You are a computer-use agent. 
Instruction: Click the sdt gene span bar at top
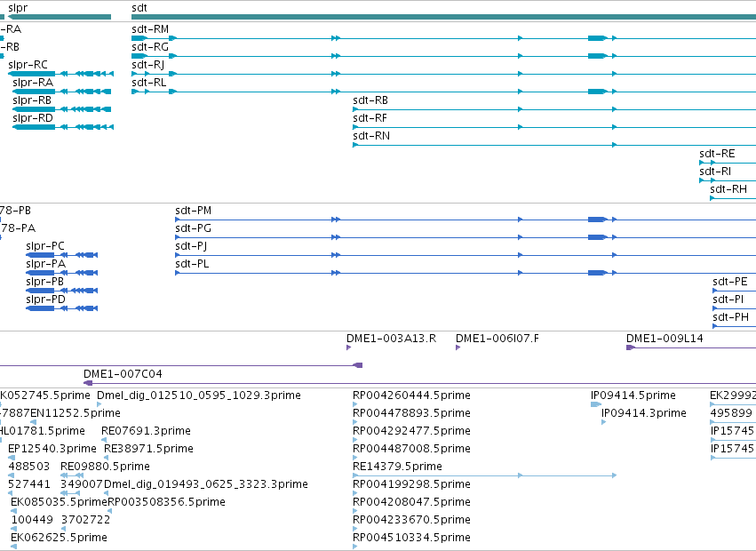[x=443, y=17]
